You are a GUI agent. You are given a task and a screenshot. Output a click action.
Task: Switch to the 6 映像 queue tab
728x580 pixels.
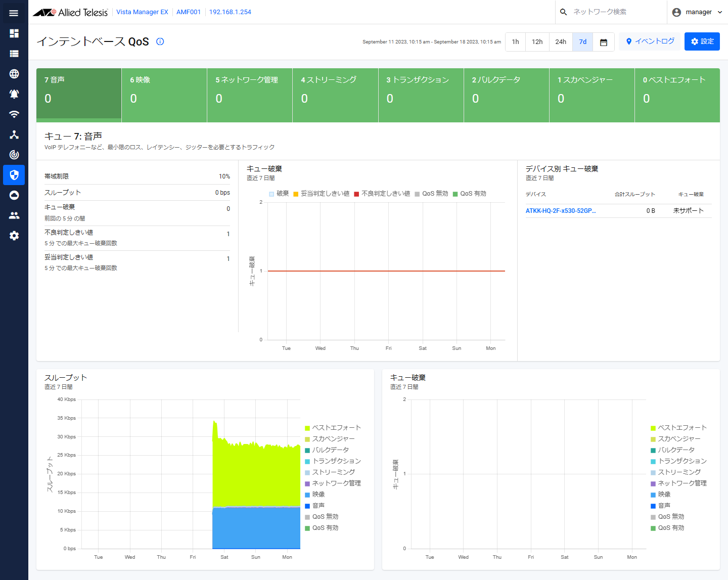(x=164, y=95)
